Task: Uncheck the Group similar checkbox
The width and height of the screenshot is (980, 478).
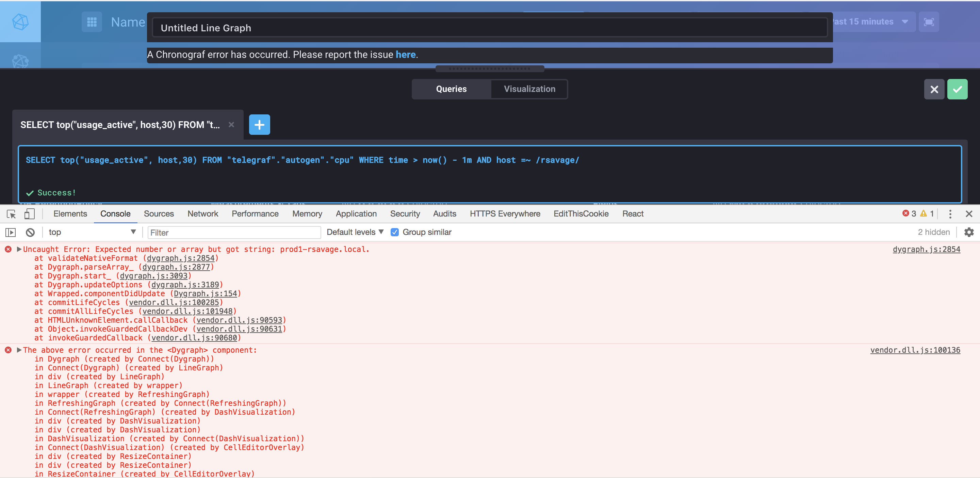Action: [x=394, y=232]
